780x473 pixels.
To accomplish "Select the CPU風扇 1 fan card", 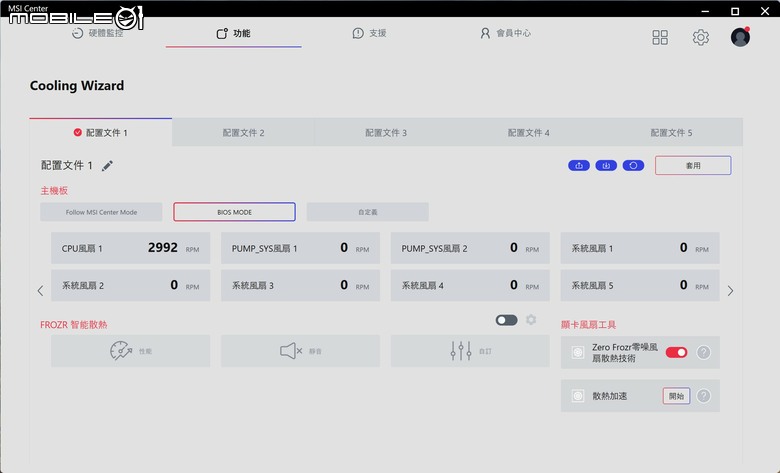I will click(130, 248).
